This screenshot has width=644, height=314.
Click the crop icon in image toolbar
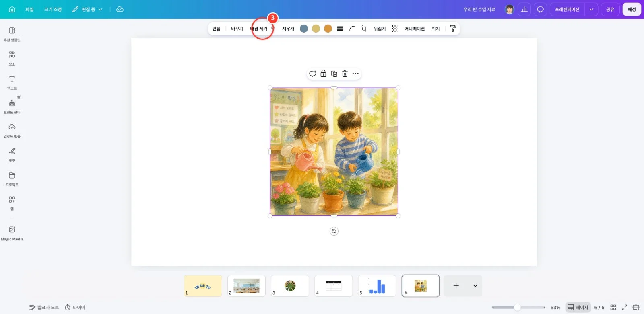point(364,29)
